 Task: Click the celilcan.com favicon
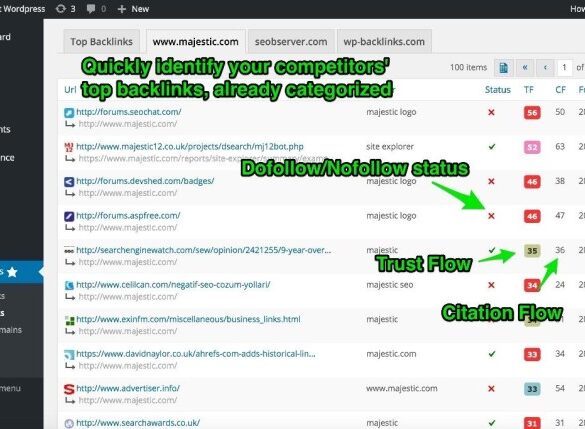click(69, 285)
